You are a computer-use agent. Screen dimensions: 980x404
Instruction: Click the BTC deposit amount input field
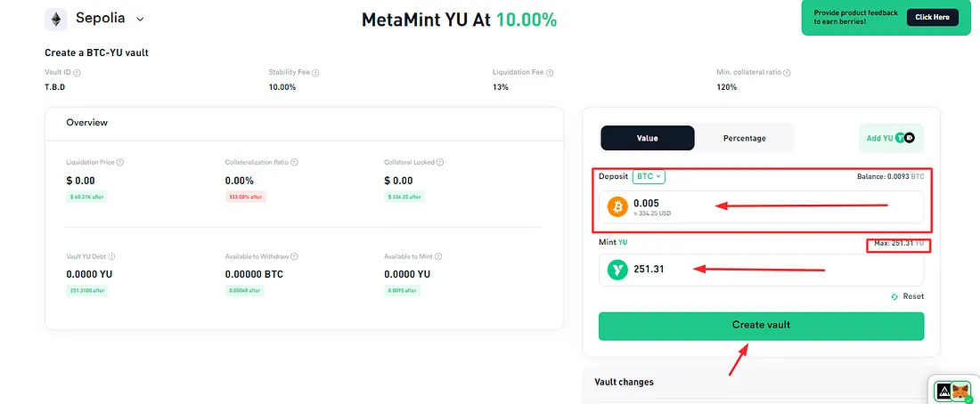point(761,207)
